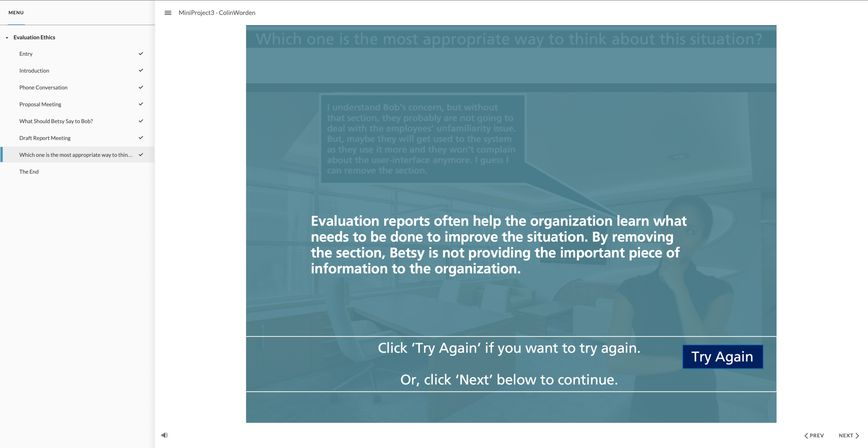This screenshot has height=448, width=868.
Task: Click the checkmark beside Draft Report Meeting
Action: (x=141, y=138)
